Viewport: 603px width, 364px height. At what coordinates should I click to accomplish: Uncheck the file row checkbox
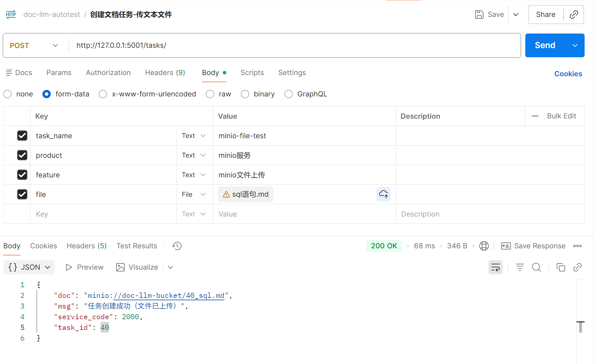[x=22, y=194]
